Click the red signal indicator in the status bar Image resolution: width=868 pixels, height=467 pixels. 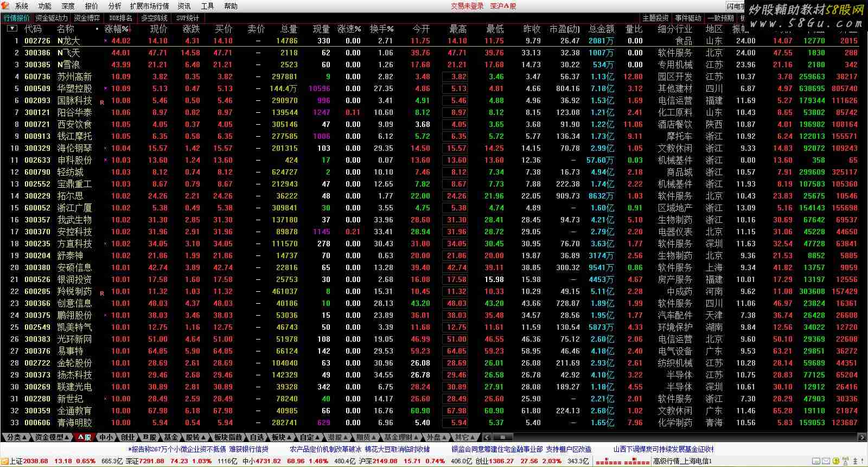622,462
